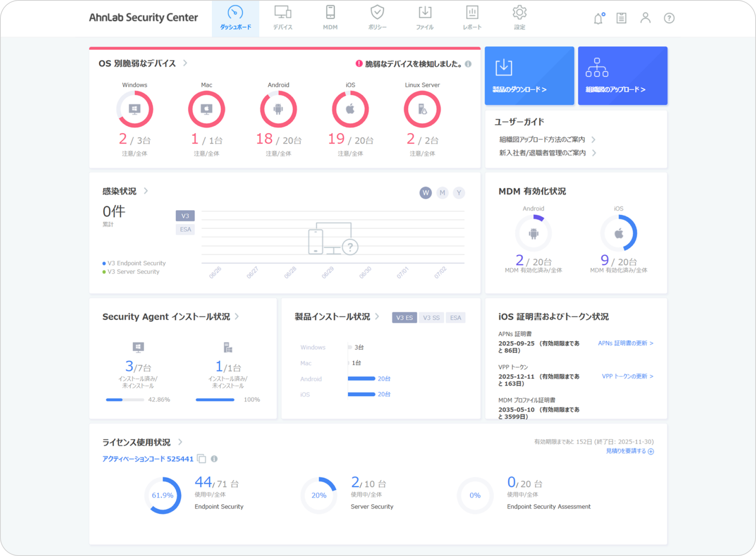Screen dimensions: 756x556
Task: Click the user account profile icon
Action: click(x=645, y=18)
